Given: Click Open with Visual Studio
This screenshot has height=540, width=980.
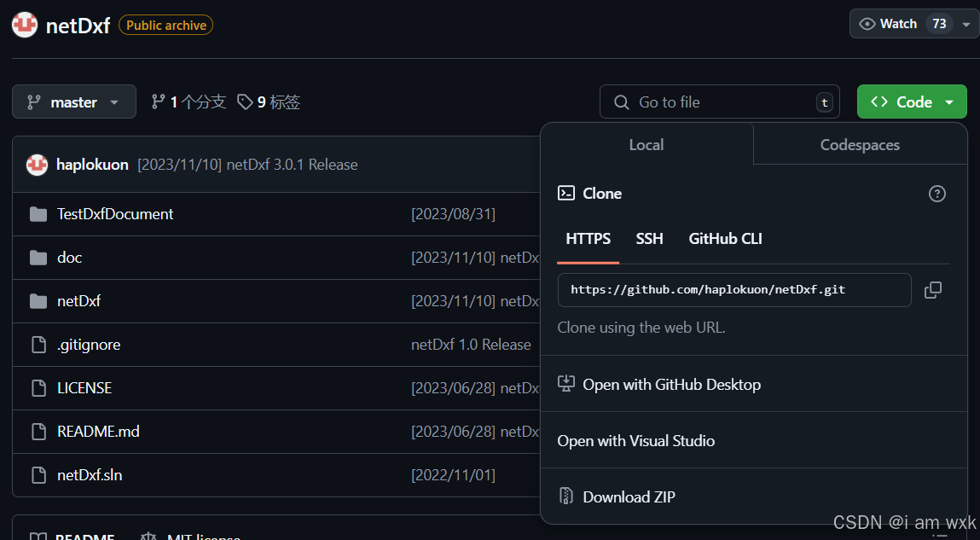Looking at the screenshot, I should point(636,441).
